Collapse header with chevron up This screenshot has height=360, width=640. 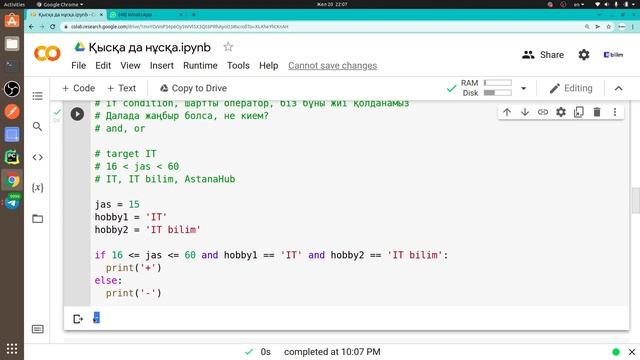pyautogui.click(x=619, y=88)
